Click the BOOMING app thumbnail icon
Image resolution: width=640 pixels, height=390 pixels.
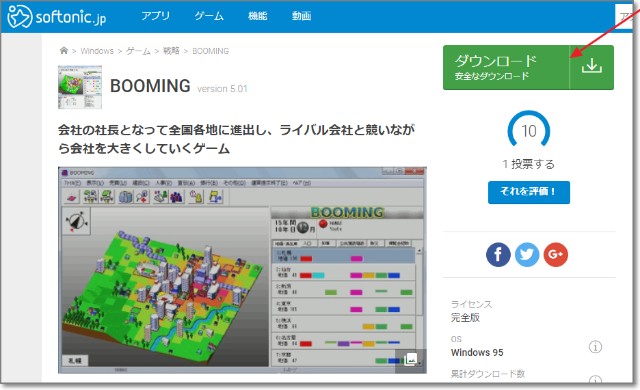tap(80, 87)
